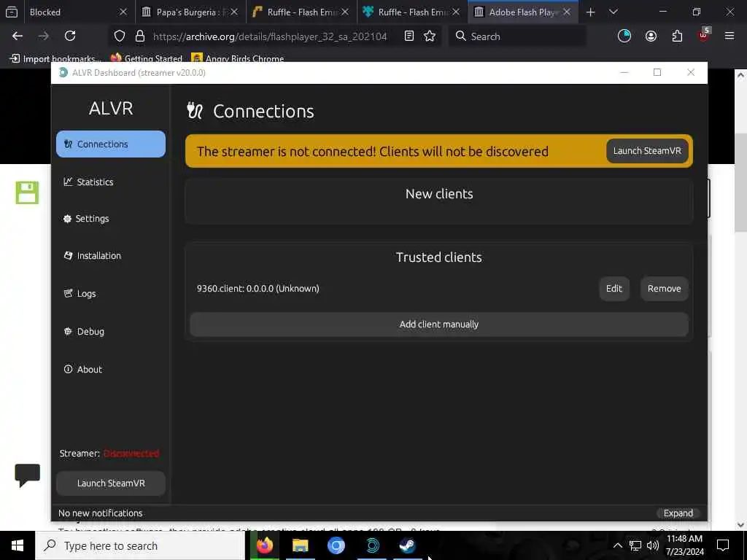This screenshot has width=747, height=560.
Task: Go forward in the Firefox browser
Action: click(x=43, y=36)
